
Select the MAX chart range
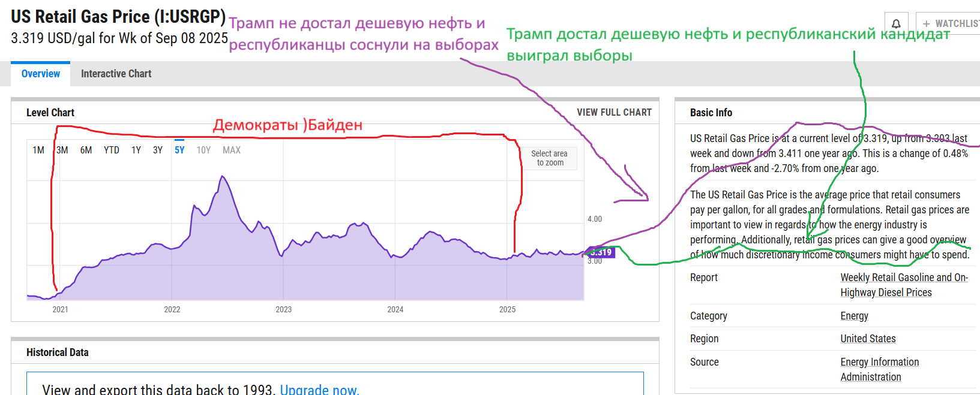click(x=232, y=150)
